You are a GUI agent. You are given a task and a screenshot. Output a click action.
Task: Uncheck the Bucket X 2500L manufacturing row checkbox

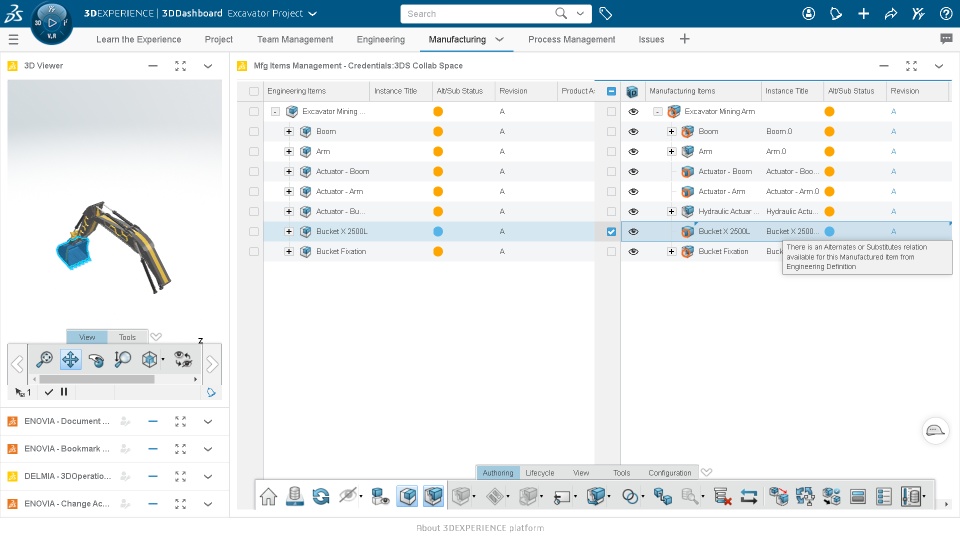point(611,231)
